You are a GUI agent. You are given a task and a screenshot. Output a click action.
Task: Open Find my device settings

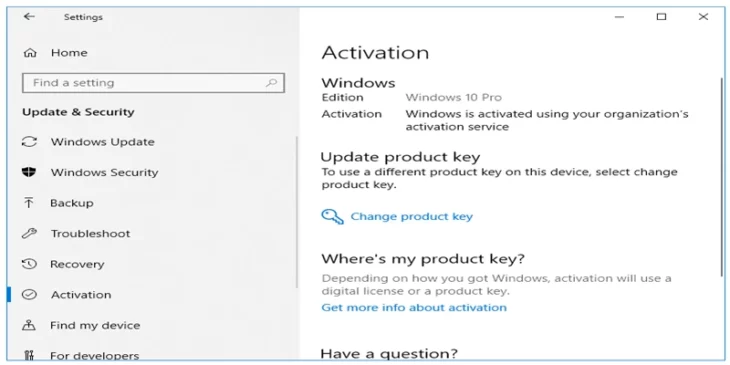pos(95,325)
